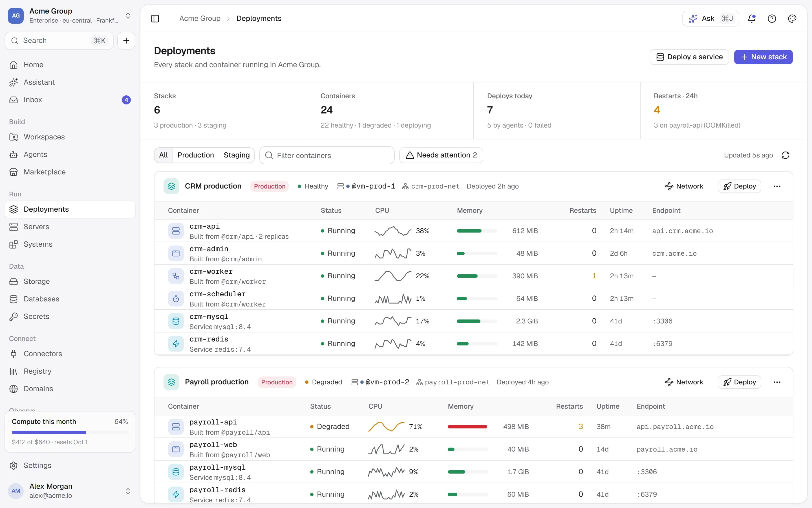Click Acme Group breadcrumb link
The width and height of the screenshot is (812, 508).
point(200,18)
